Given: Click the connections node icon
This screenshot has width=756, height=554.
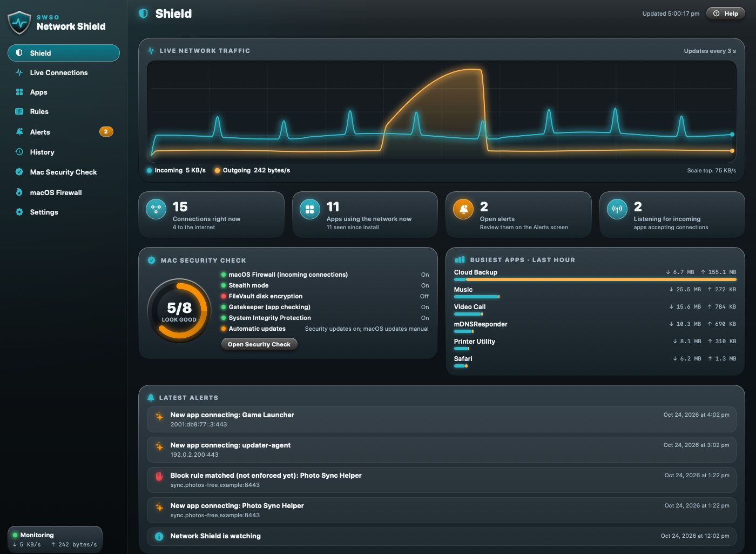Looking at the screenshot, I should [x=156, y=209].
